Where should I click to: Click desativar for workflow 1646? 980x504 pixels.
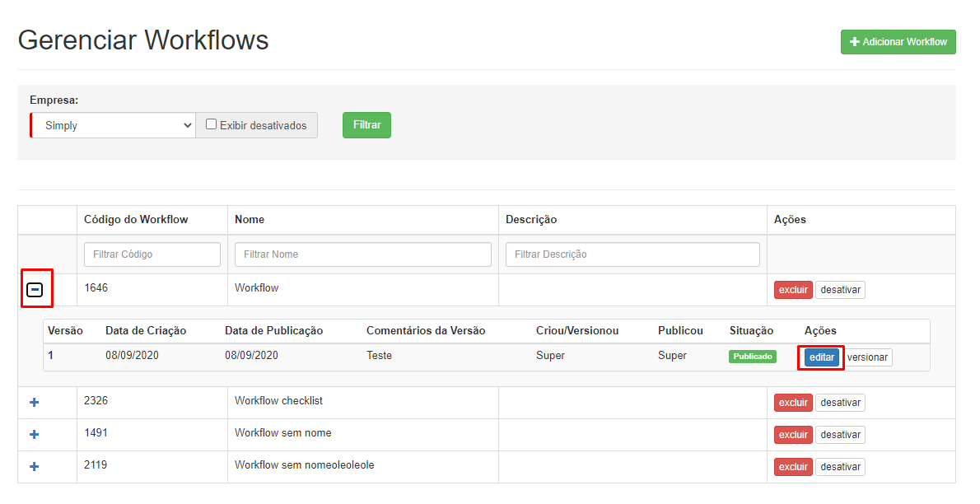coord(841,290)
